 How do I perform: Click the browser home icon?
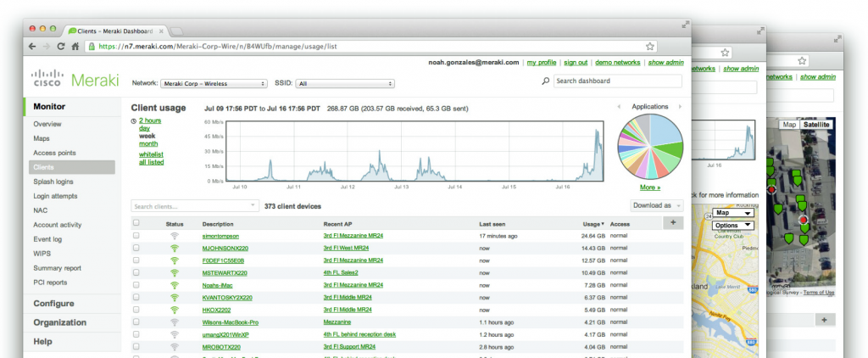point(75,47)
